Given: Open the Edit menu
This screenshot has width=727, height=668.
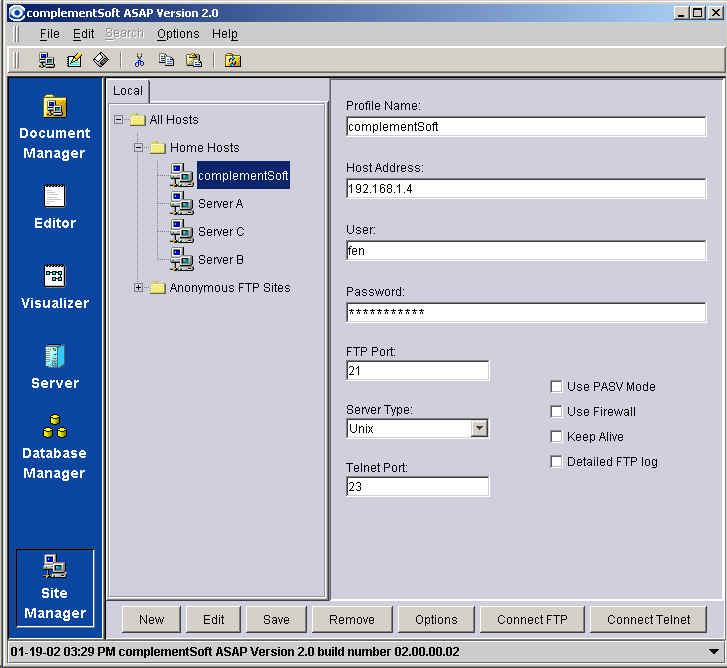Looking at the screenshot, I should 83,34.
